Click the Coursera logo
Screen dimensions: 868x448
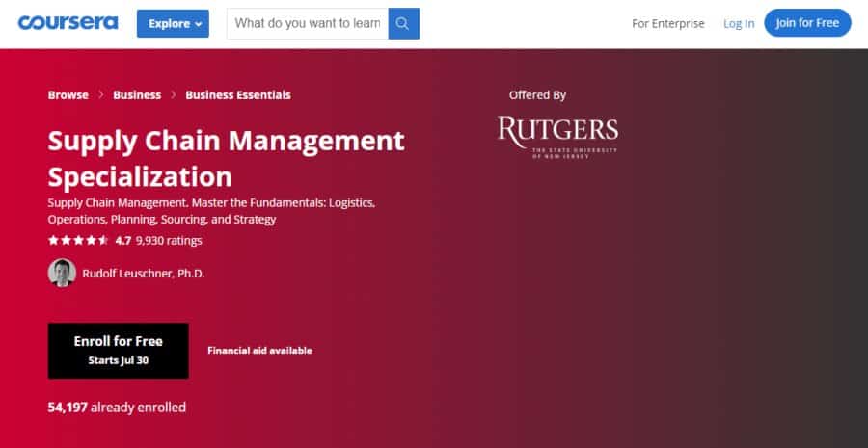[x=68, y=23]
